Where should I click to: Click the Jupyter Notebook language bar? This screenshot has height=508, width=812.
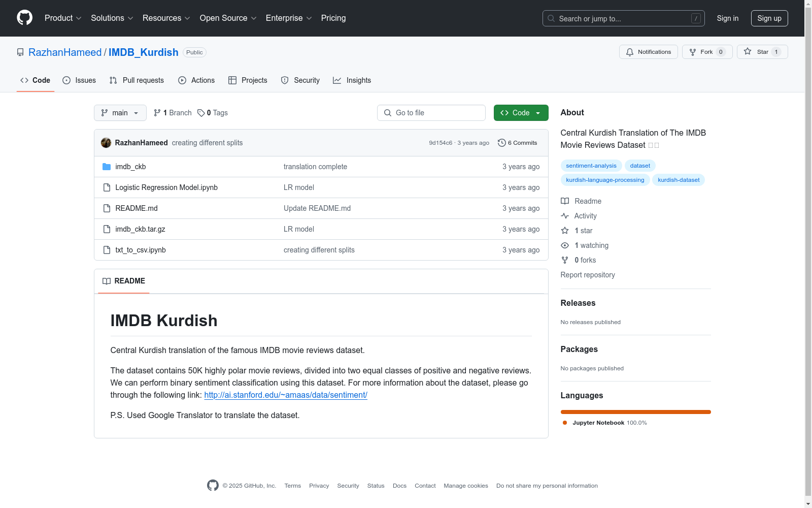pos(636,412)
